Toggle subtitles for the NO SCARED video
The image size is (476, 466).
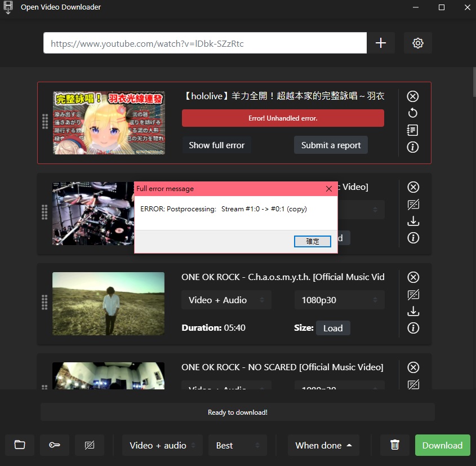pos(413,385)
